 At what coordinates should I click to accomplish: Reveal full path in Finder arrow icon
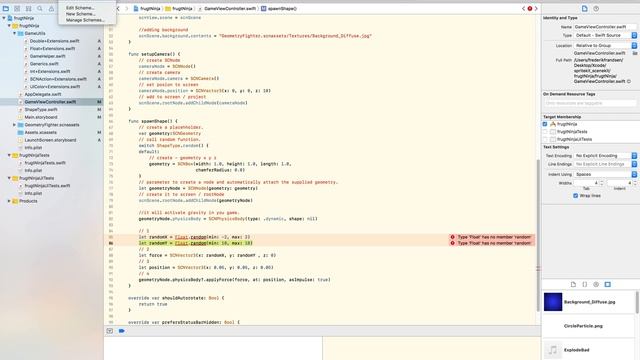[x=629, y=81]
